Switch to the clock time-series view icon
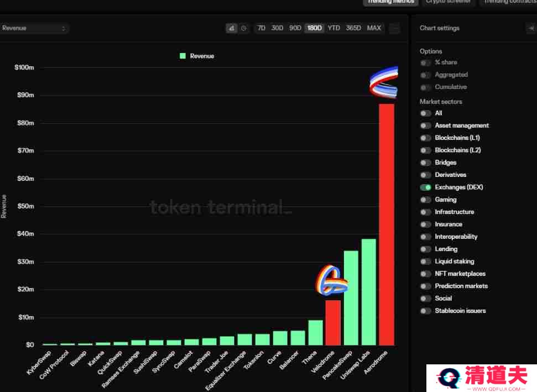The height and width of the screenshot is (392, 537). (x=243, y=28)
